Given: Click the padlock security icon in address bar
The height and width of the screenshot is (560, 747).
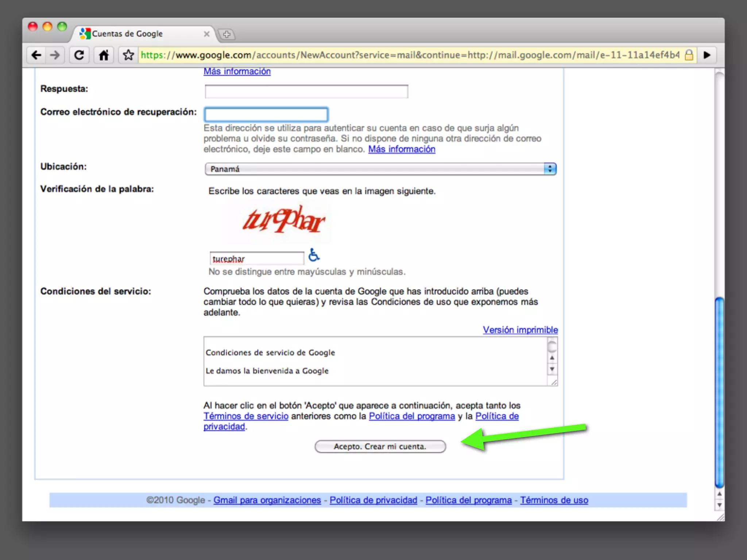Looking at the screenshot, I should point(689,55).
